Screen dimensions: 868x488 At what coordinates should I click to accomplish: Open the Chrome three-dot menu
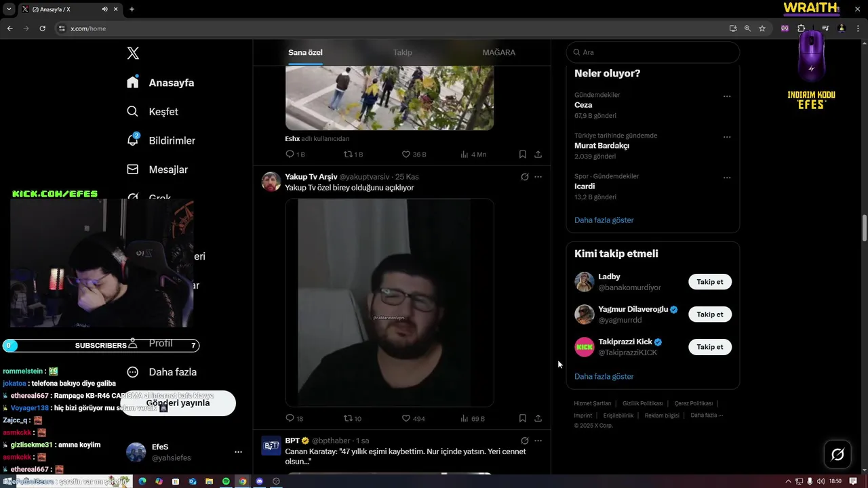coord(858,28)
